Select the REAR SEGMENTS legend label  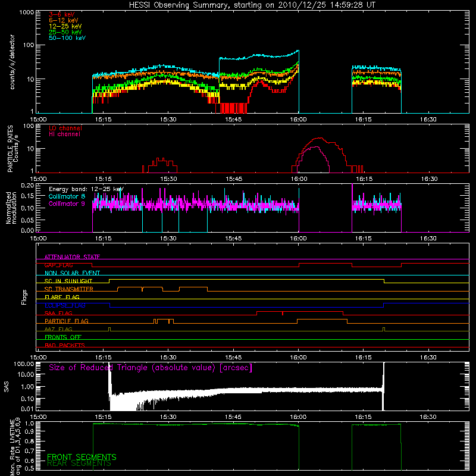click(79, 464)
